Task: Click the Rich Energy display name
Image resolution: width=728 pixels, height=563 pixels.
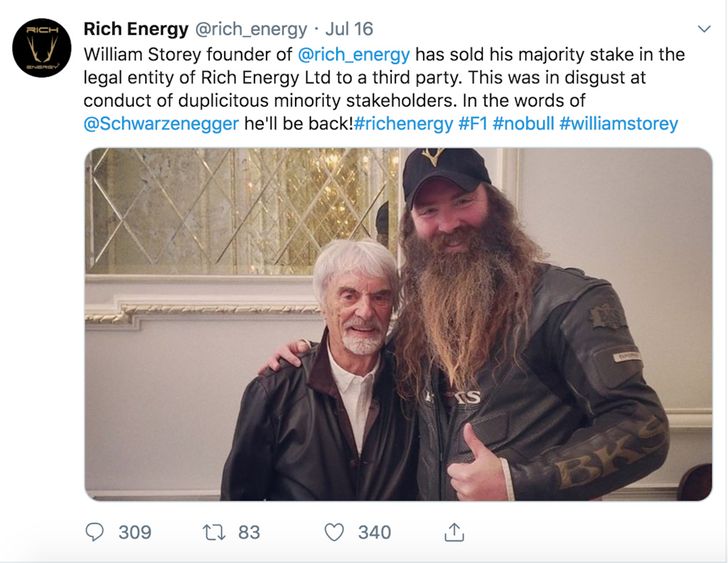Action: [136, 29]
